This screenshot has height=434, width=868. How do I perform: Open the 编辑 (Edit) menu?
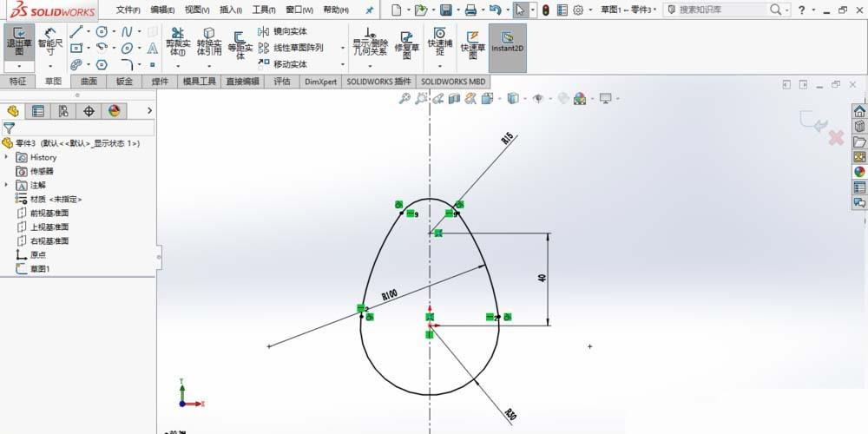(162, 10)
